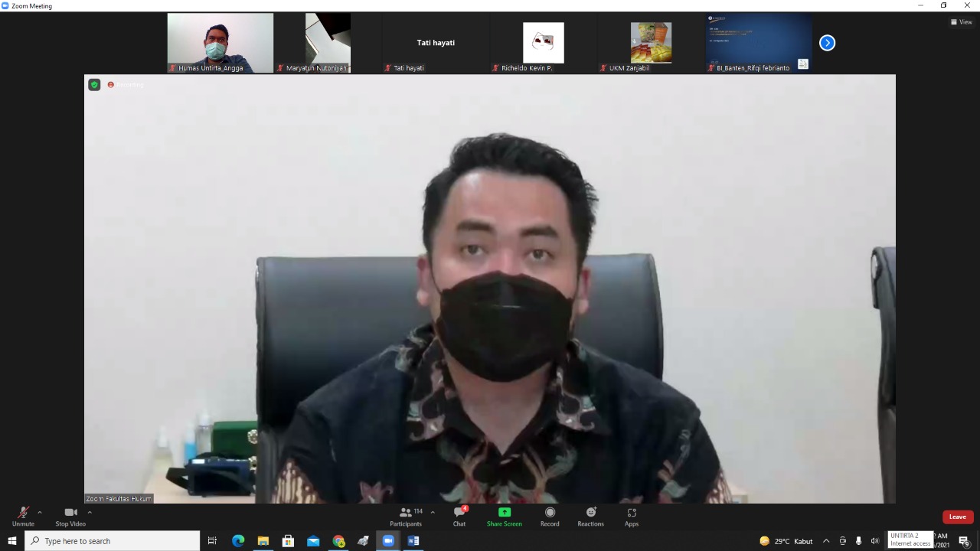Select Richeldo Kevin P. participant tile
This screenshot has height=551, width=980.
click(x=543, y=43)
